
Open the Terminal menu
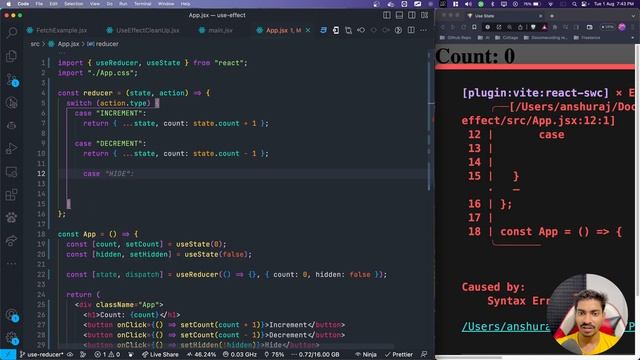click(x=142, y=4)
